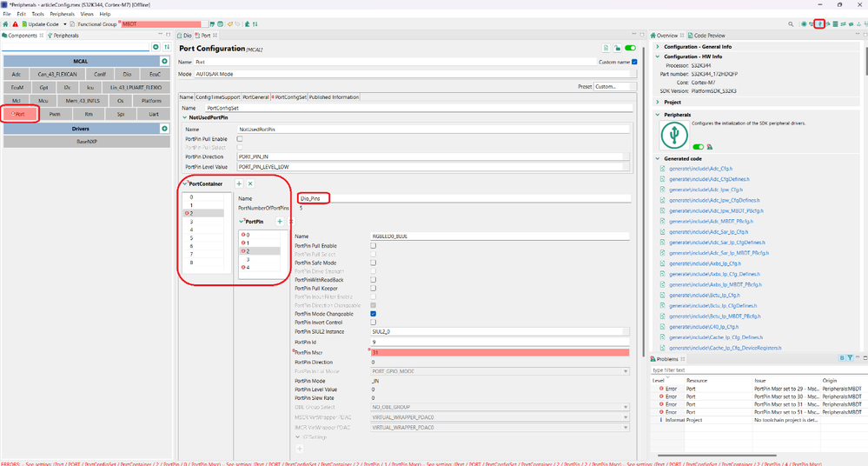This screenshot has width=868, height=466.
Task: Open generated Adc_Cfg.h file link
Action: pos(700,169)
